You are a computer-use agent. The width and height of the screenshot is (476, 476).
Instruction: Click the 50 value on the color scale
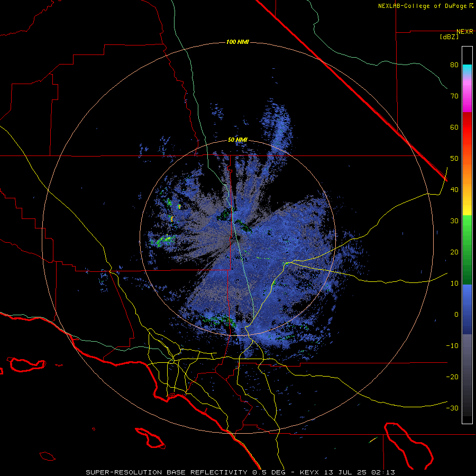tap(454, 159)
